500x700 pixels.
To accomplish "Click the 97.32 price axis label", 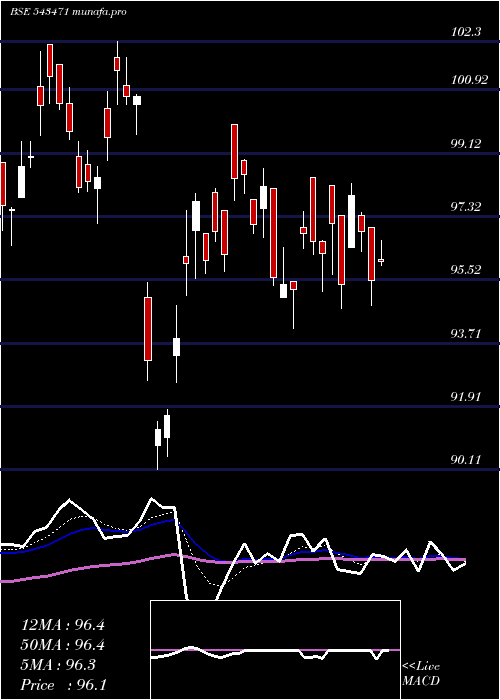I will coord(466,207).
